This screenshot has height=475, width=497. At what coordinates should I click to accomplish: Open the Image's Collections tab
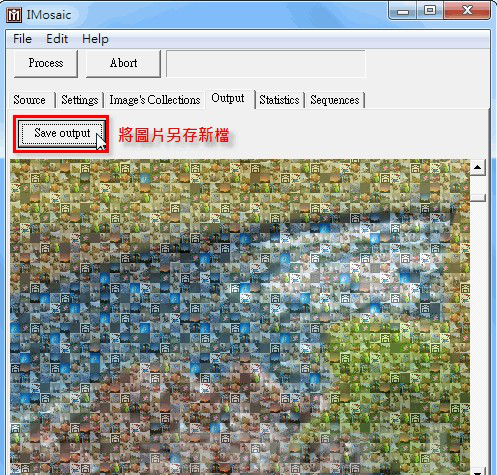155,100
